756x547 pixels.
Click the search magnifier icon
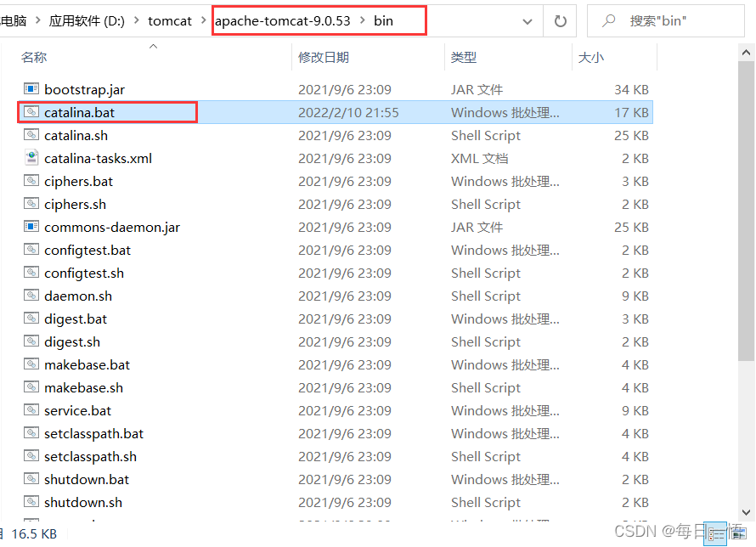coord(609,20)
